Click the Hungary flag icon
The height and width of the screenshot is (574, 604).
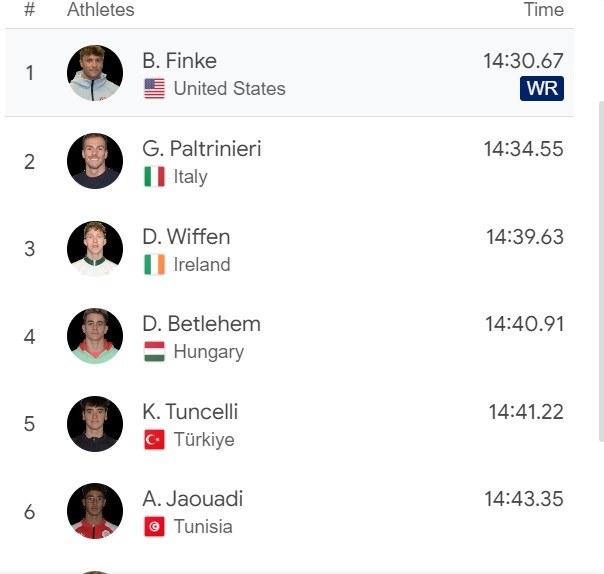pos(154,352)
